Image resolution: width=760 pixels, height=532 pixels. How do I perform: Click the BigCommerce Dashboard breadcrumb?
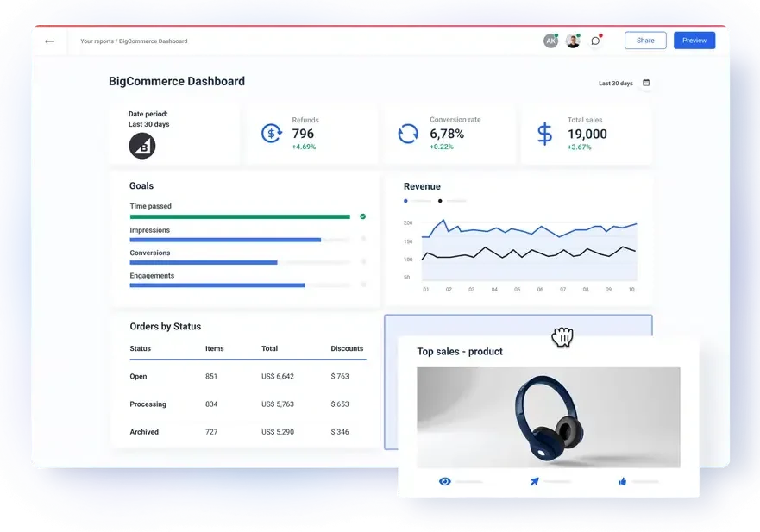click(x=154, y=41)
